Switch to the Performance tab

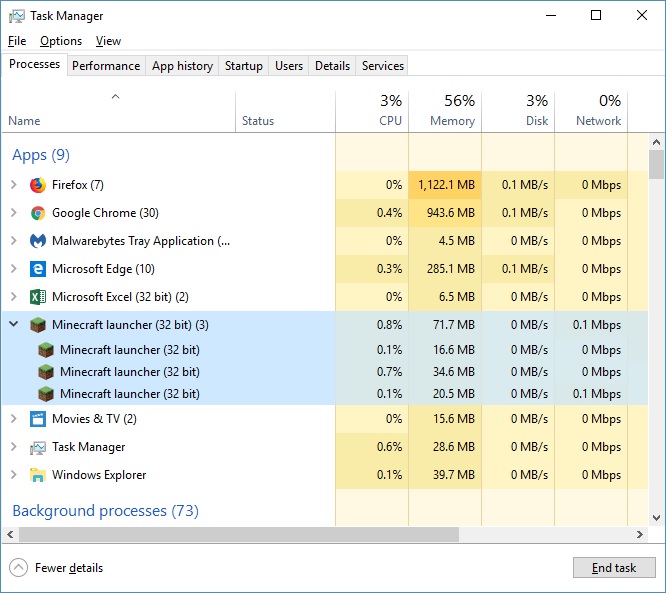click(x=106, y=66)
